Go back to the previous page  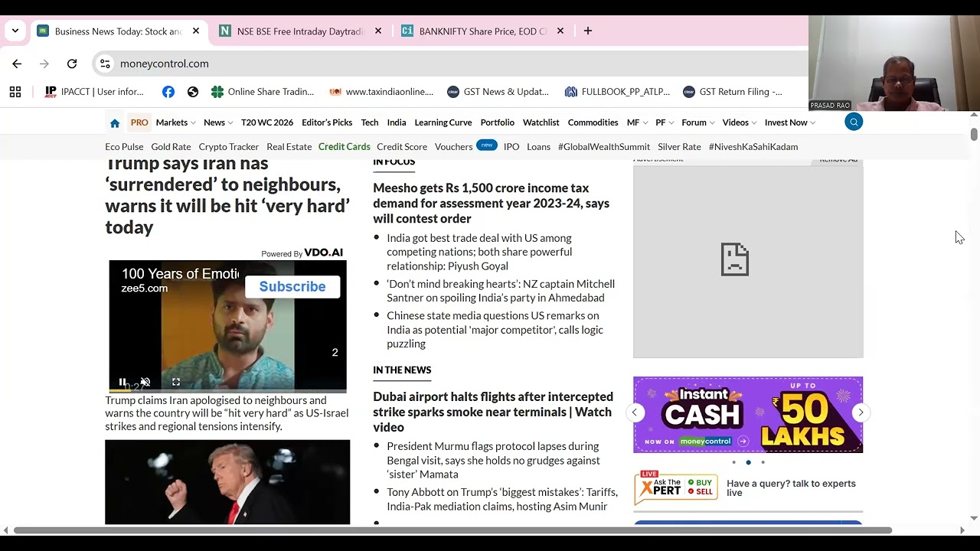(x=17, y=64)
